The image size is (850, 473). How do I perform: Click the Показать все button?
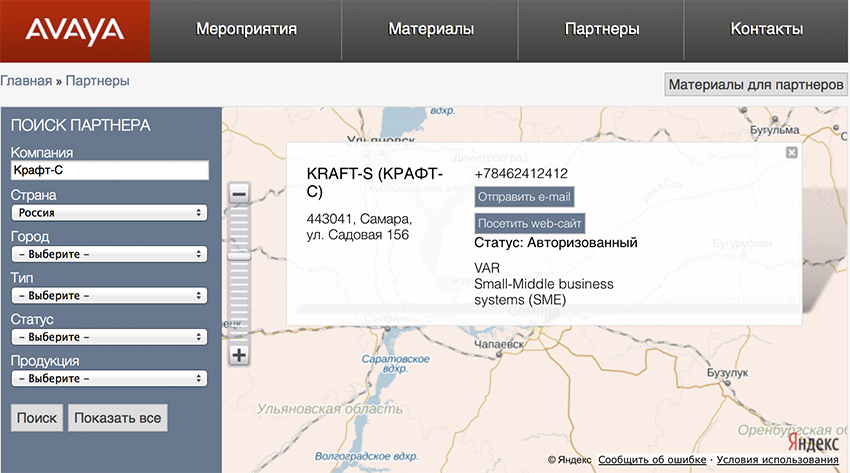(x=118, y=418)
